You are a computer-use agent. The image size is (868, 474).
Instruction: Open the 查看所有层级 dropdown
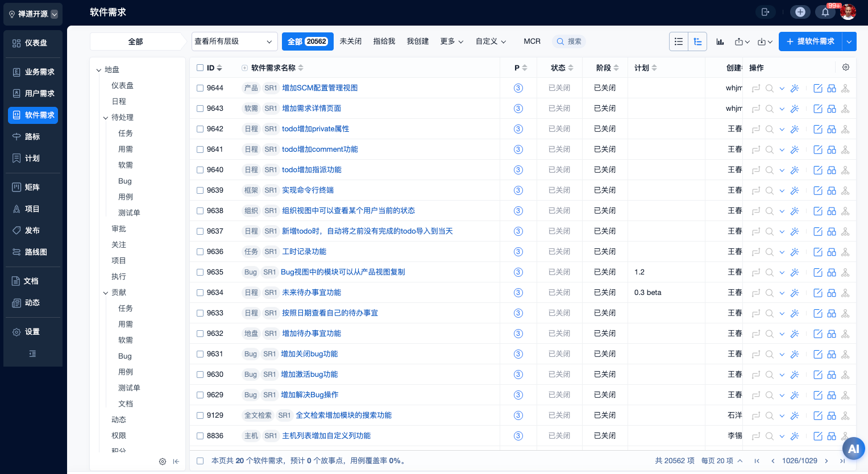click(x=234, y=41)
